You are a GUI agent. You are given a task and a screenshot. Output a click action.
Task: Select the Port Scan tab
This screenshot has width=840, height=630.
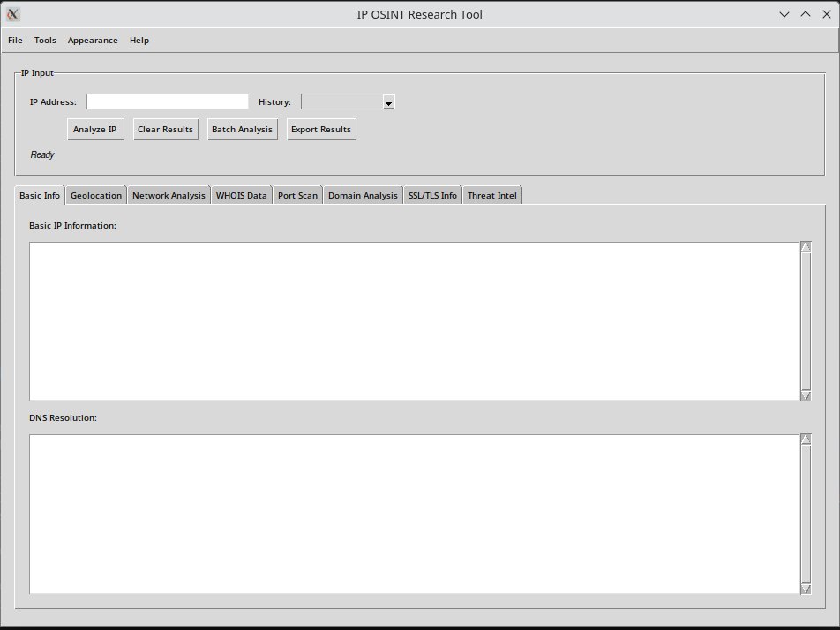[297, 195]
